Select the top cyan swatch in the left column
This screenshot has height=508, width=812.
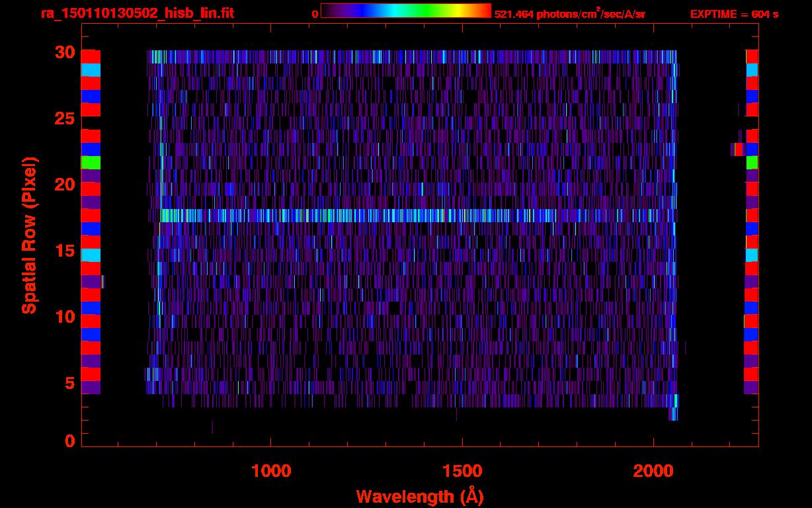(90, 69)
